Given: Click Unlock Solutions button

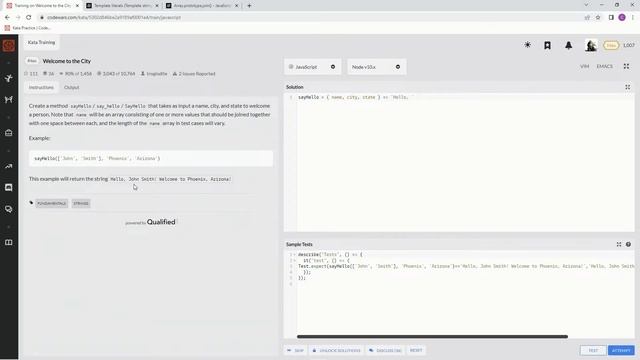Looking at the screenshot, I should click(336, 350).
